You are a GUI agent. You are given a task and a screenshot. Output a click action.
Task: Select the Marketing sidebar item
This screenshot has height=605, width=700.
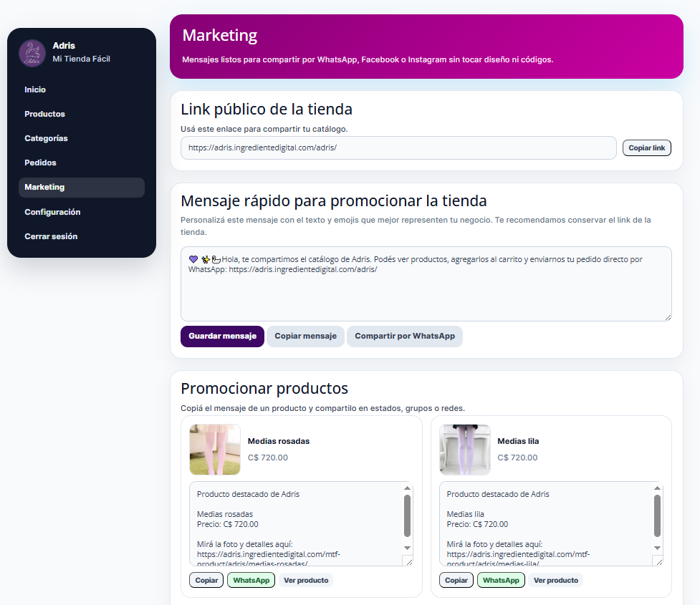tap(81, 188)
